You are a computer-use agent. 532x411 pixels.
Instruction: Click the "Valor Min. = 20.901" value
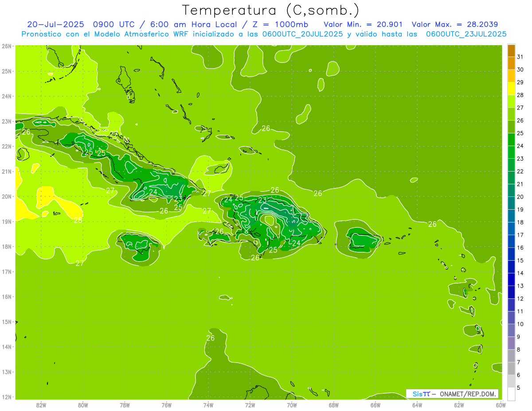(363, 24)
